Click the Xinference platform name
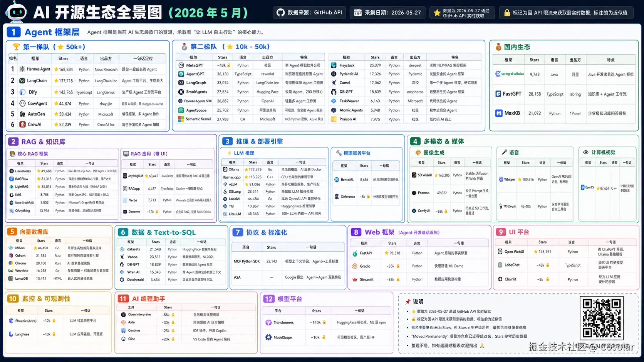This screenshot has width=644, height=362. point(348,197)
